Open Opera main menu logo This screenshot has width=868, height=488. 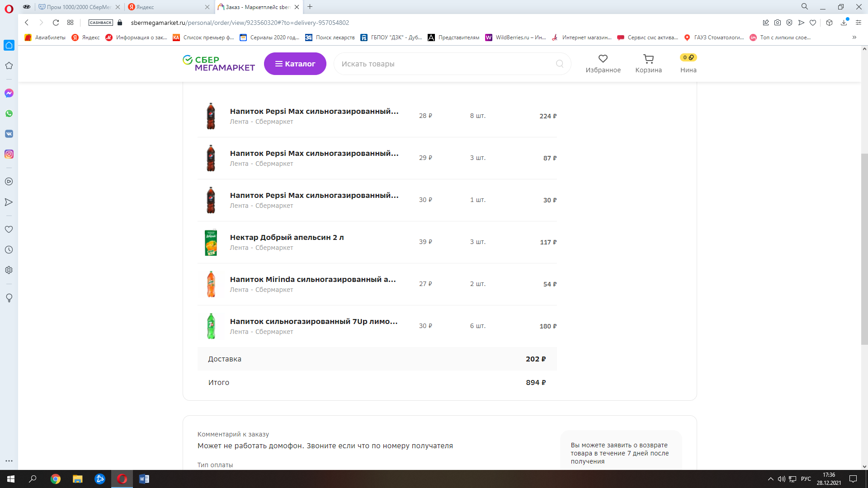tap(9, 9)
